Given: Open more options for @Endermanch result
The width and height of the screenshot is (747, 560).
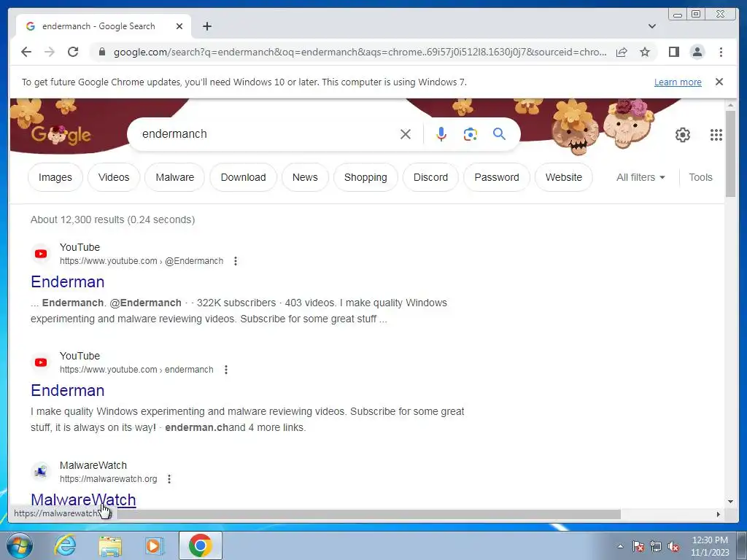Looking at the screenshot, I should tap(236, 261).
